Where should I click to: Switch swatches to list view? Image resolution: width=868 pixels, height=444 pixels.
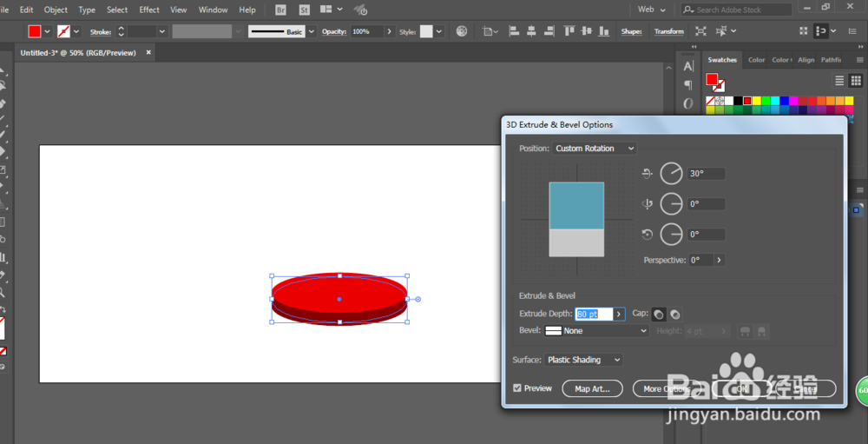[x=839, y=81]
